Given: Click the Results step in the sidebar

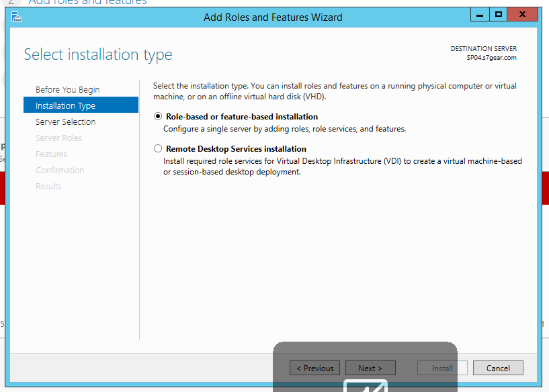Looking at the screenshot, I should pos(48,187).
